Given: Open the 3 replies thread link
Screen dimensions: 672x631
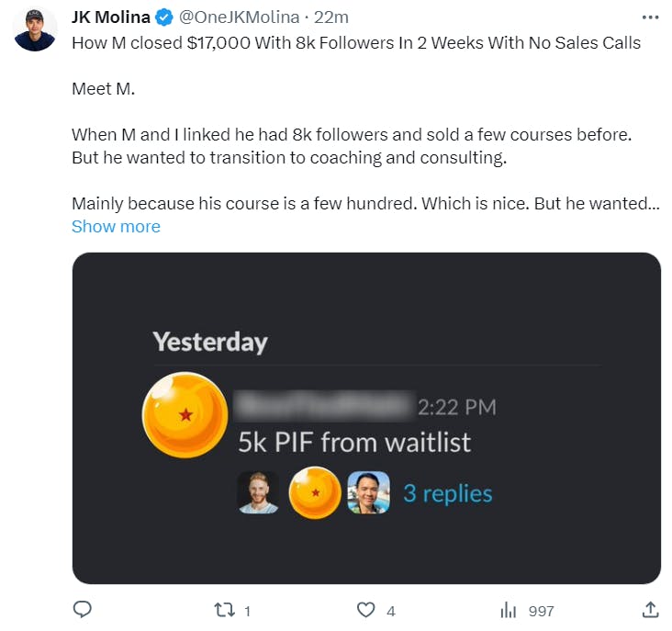Looking at the screenshot, I should [447, 493].
